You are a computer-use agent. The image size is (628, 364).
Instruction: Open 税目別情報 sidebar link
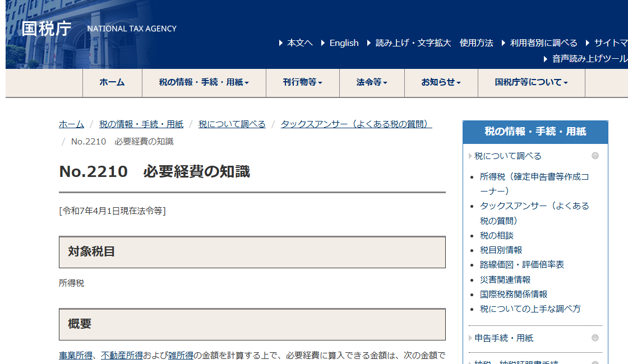click(501, 250)
